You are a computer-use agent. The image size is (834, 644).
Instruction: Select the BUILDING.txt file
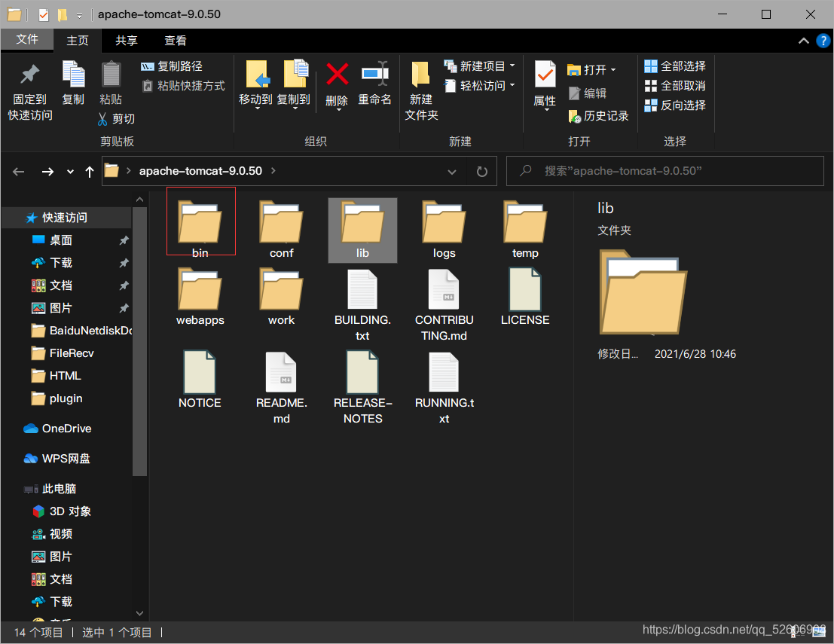[x=362, y=305]
